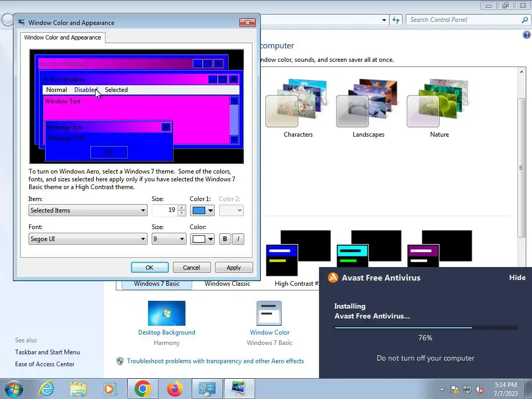Click the Avast logo in notification

[333, 277]
